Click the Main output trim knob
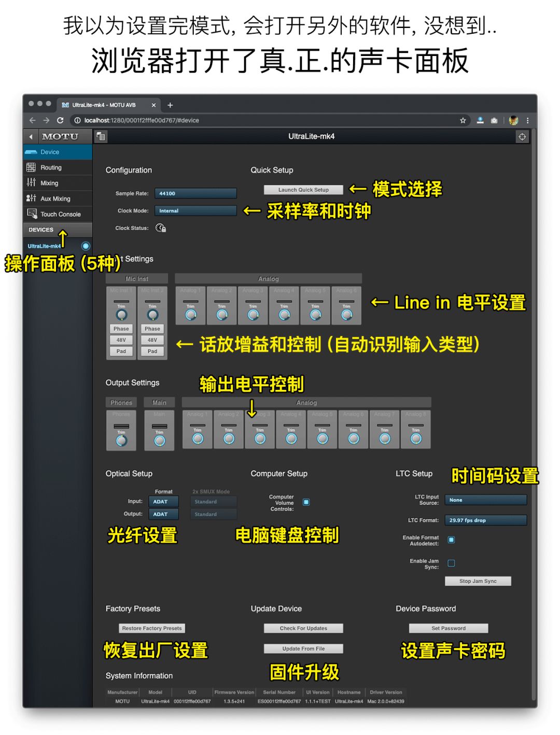The height and width of the screenshot is (735, 560). coord(160,441)
